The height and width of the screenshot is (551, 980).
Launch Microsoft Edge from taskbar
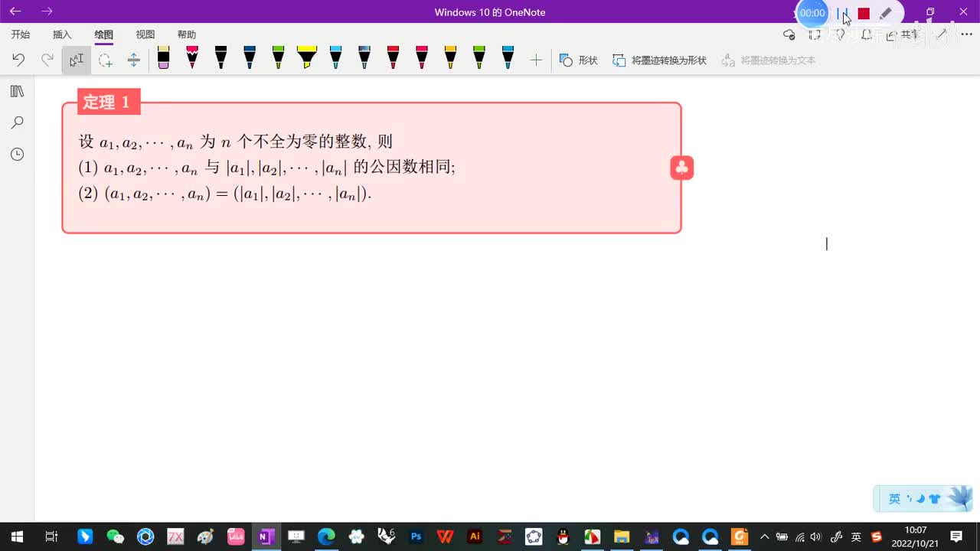click(326, 536)
